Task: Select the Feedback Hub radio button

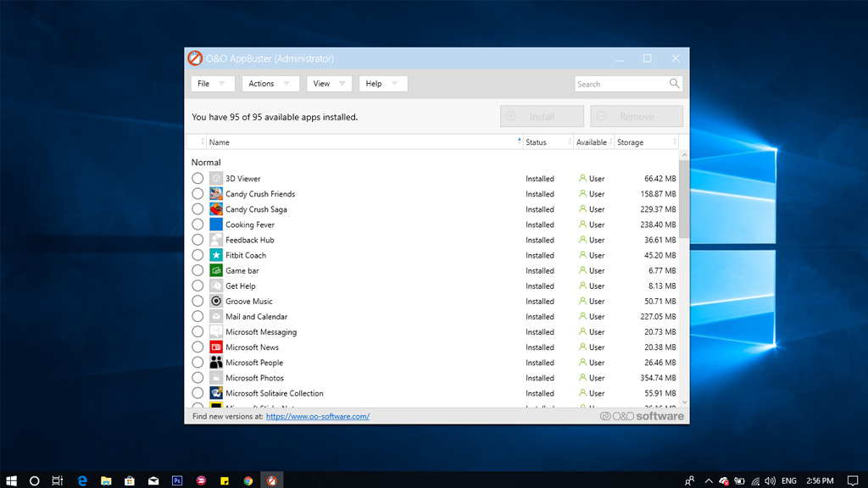Action: [198, 240]
